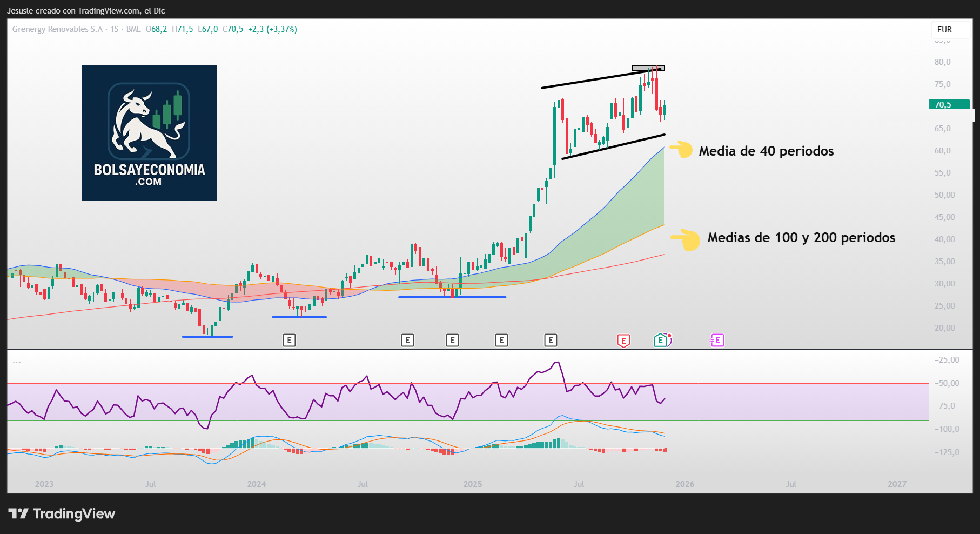This screenshot has height=534, width=980.
Task: Select the lowest blue support line
Action: pos(207,337)
